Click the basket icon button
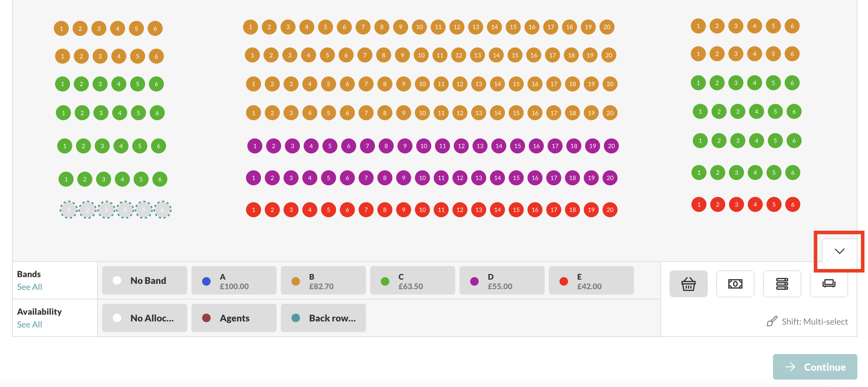Image resolution: width=868 pixels, height=387 pixels. pyautogui.click(x=688, y=284)
